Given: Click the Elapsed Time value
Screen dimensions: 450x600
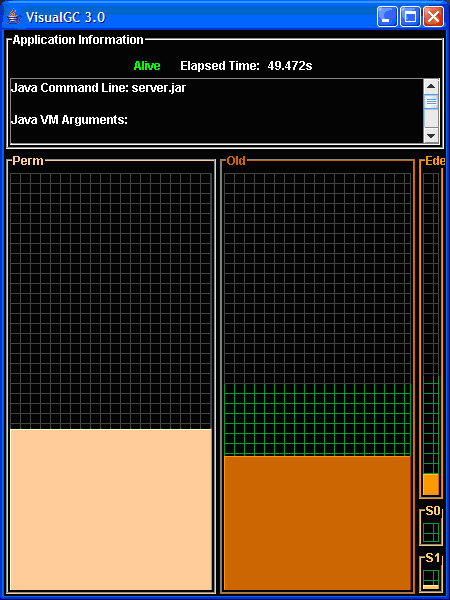Looking at the screenshot, I should coord(290,66).
